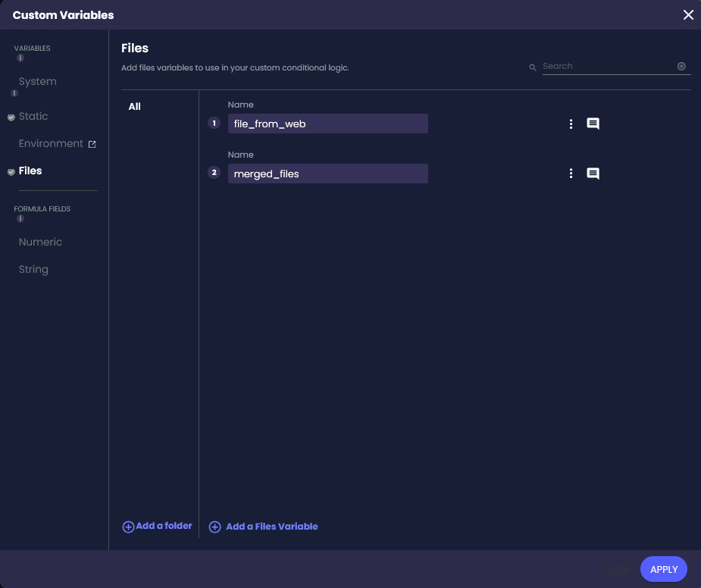Open the kebab menu for file_from_web
Screen dimensions: 701x588
click(571, 124)
